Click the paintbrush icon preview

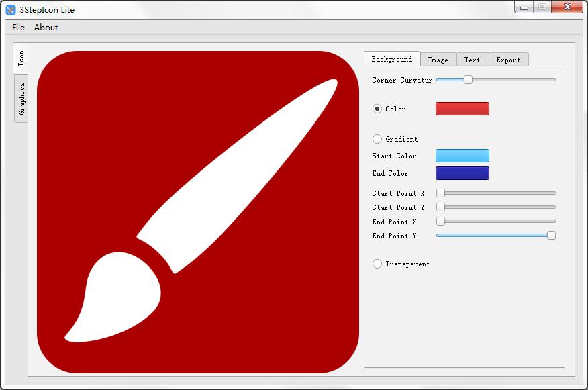pyautogui.click(x=198, y=212)
